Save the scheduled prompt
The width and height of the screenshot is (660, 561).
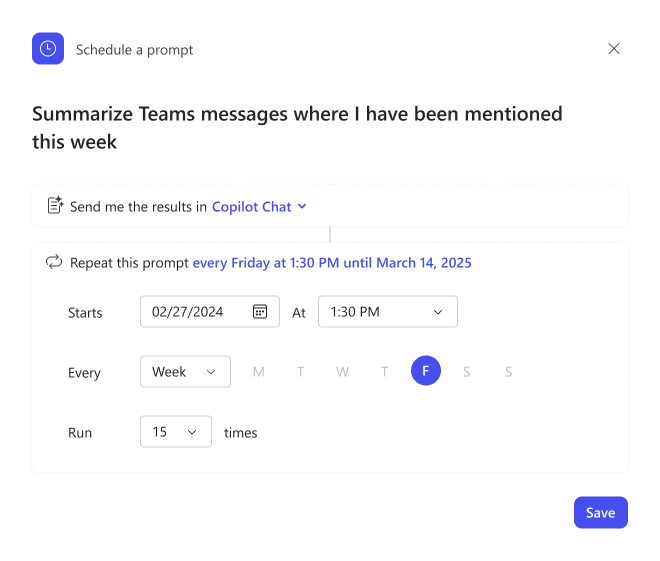pos(601,512)
